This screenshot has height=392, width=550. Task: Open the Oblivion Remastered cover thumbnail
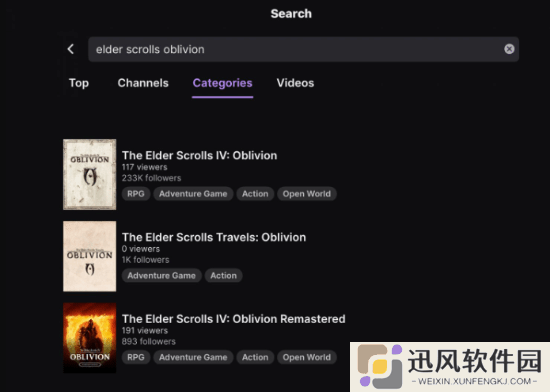pos(89,338)
